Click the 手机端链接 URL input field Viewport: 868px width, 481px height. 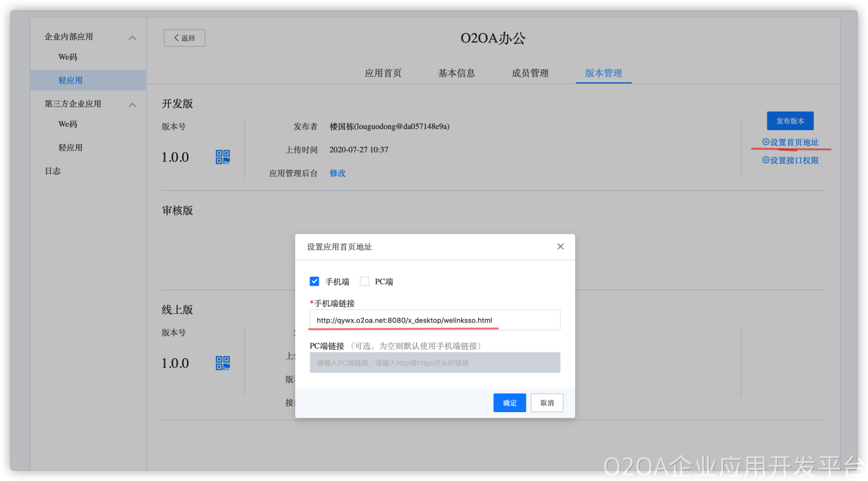(435, 320)
